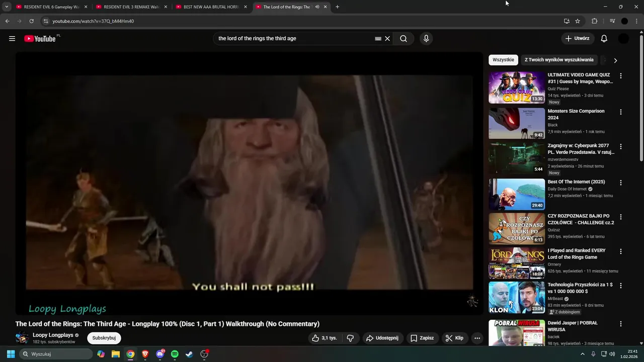
Task: Open Spotify from the taskbar
Action: point(175,354)
